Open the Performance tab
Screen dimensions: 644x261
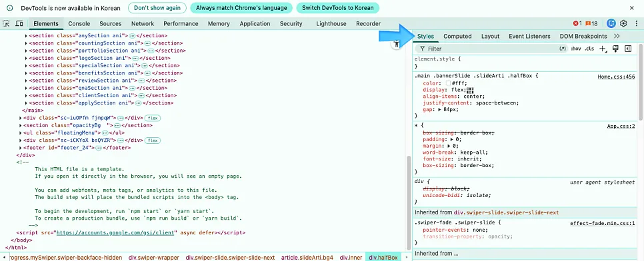[181, 24]
